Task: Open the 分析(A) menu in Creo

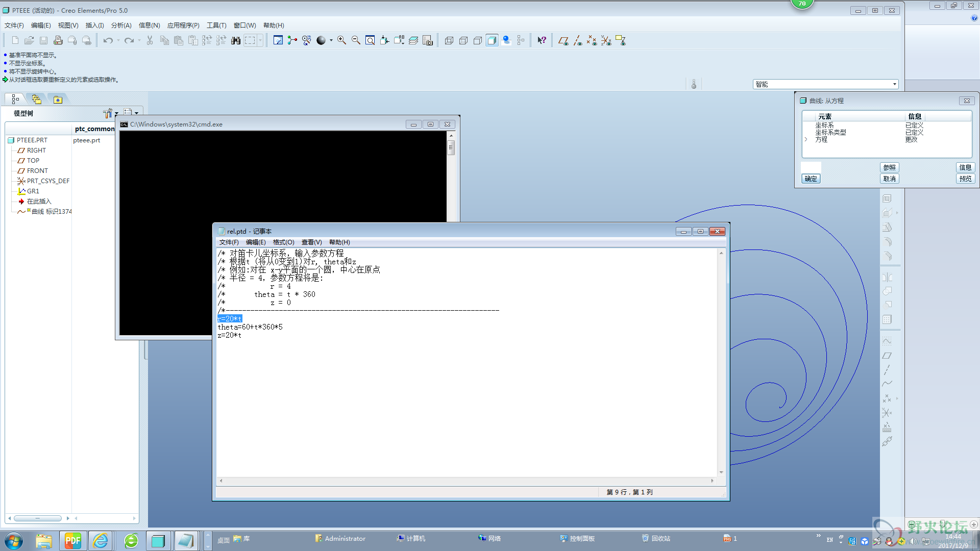Action: [121, 25]
